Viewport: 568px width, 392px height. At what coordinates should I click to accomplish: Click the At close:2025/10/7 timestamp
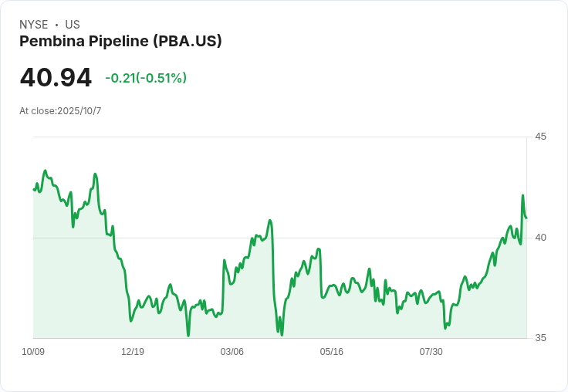coord(60,111)
